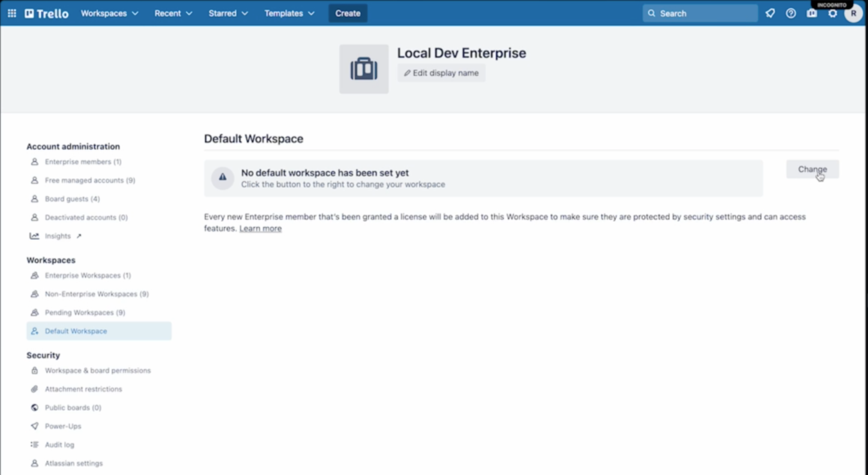Open Workspace & board permissions
The width and height of the screenshot is (868, 475).
pyautogui.click(x=99, y=371)
